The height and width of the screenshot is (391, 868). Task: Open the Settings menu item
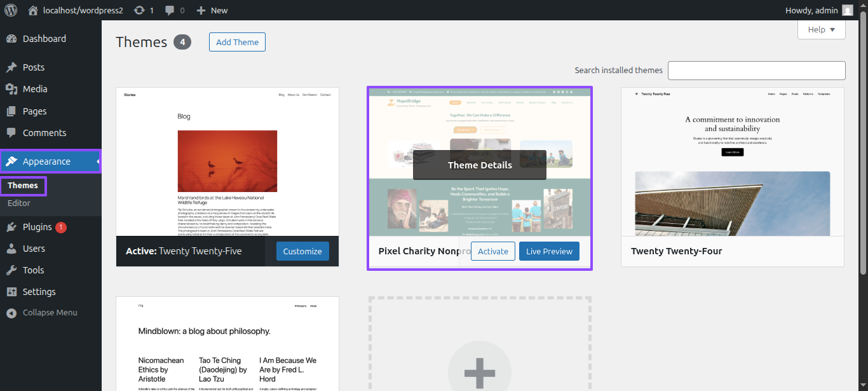tap(51, 292)
